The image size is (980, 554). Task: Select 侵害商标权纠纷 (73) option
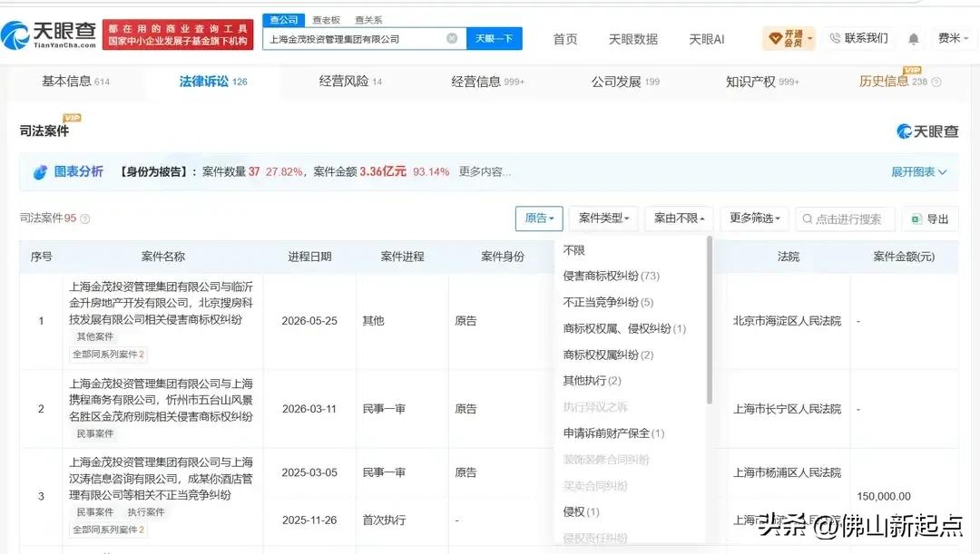pyautogui.click(x=612, y=276)
